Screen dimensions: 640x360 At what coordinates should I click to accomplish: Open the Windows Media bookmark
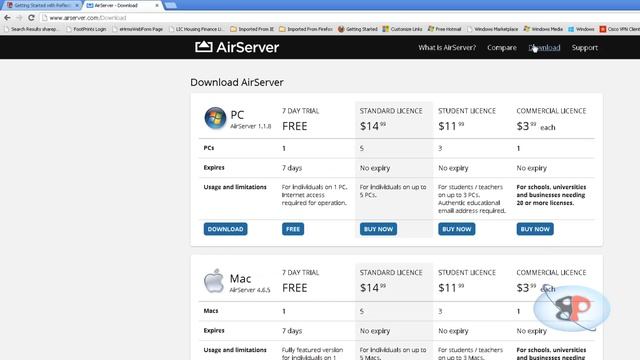pyautogui.click(x=543, y=29)
